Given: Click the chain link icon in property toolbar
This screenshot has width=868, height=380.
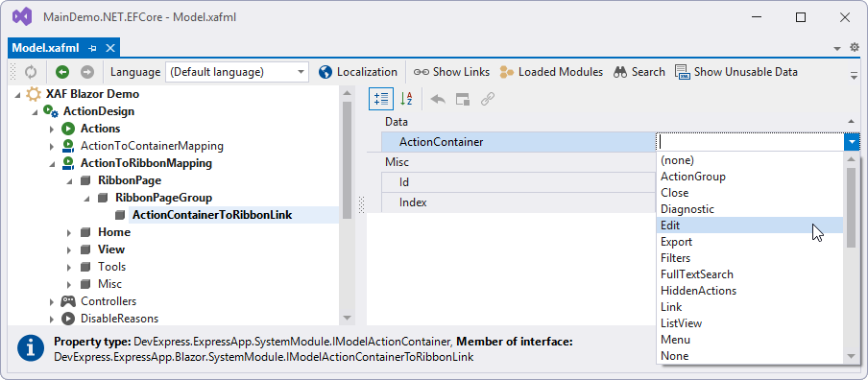Looking at the screenshot, I should click(487, 99).
